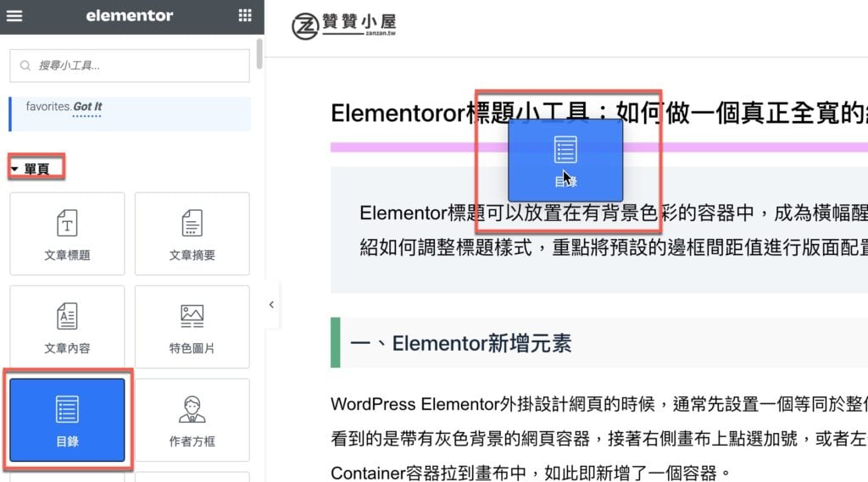868x482 pixels.
Task: Collapse the 單頁 widget category
Action: click(31, 169)
